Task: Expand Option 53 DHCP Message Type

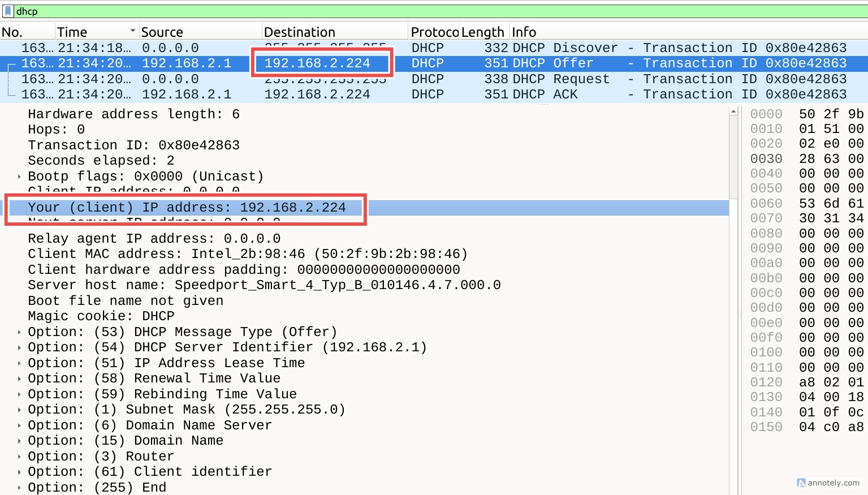Action: pos(19,332)
